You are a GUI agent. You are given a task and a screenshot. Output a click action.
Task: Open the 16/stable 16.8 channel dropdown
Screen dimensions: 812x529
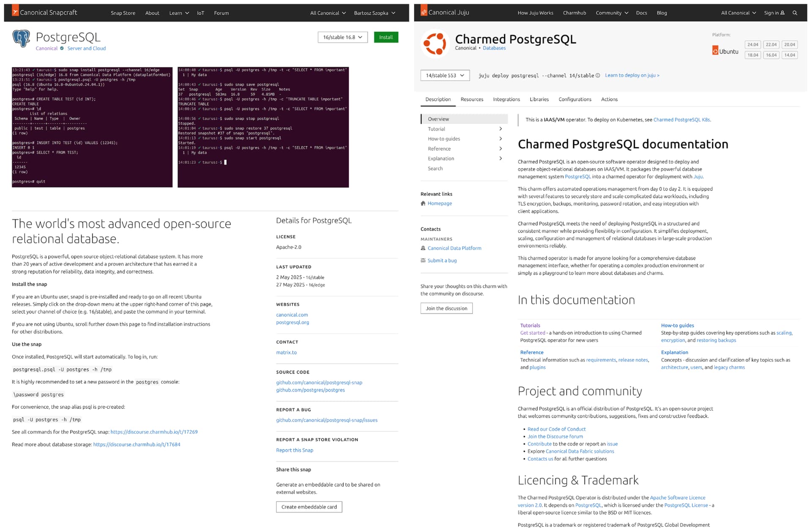(343, 37)
